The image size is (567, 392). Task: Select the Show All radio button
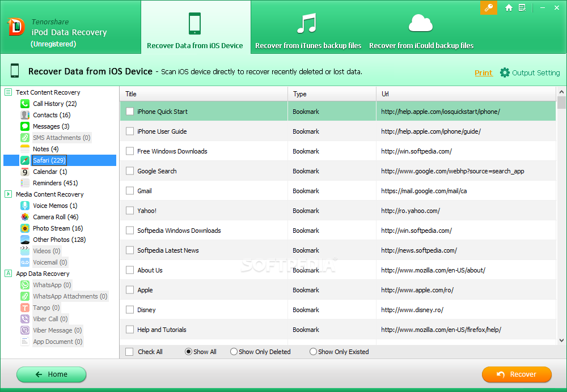tap(188, 352)
